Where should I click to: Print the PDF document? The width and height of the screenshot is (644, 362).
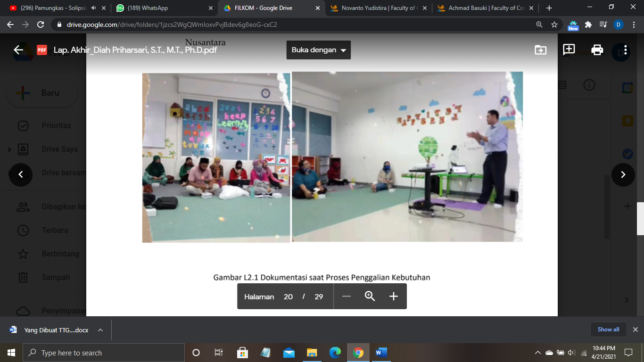(597, 50)
